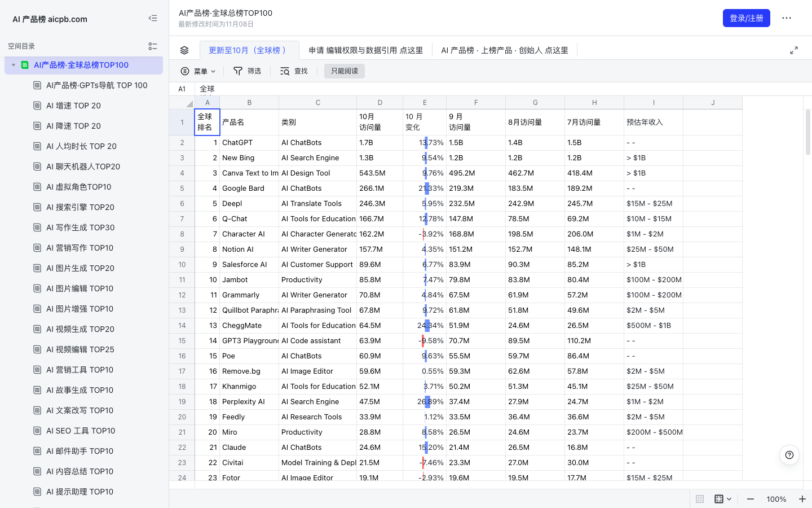Click the sheet icon beside AI 搜索引擎 TOP20

[x=37, y=207]
